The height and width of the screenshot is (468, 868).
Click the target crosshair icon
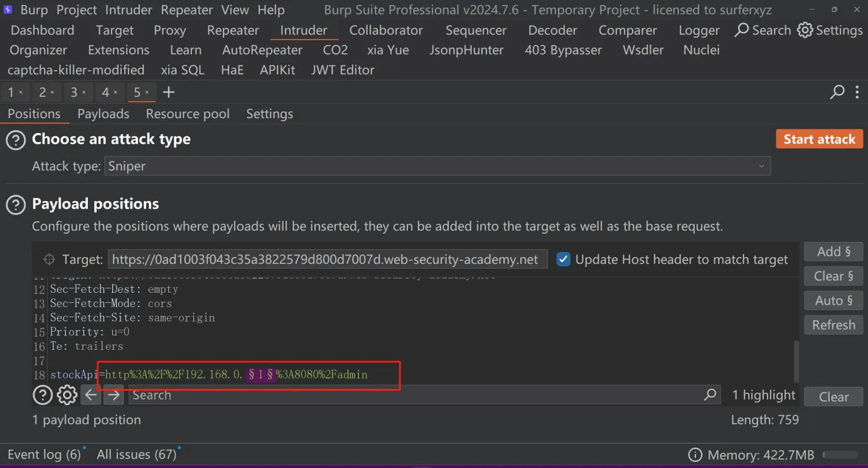point(49,259)
